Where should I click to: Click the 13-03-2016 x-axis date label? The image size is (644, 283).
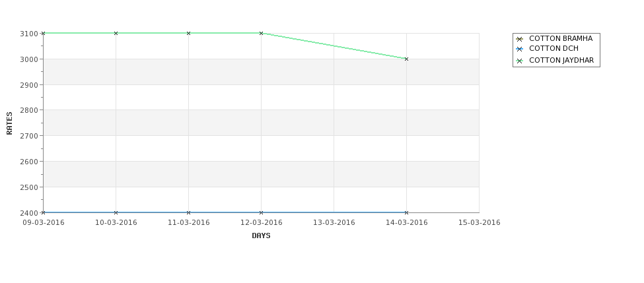click(x=334, y=223)
